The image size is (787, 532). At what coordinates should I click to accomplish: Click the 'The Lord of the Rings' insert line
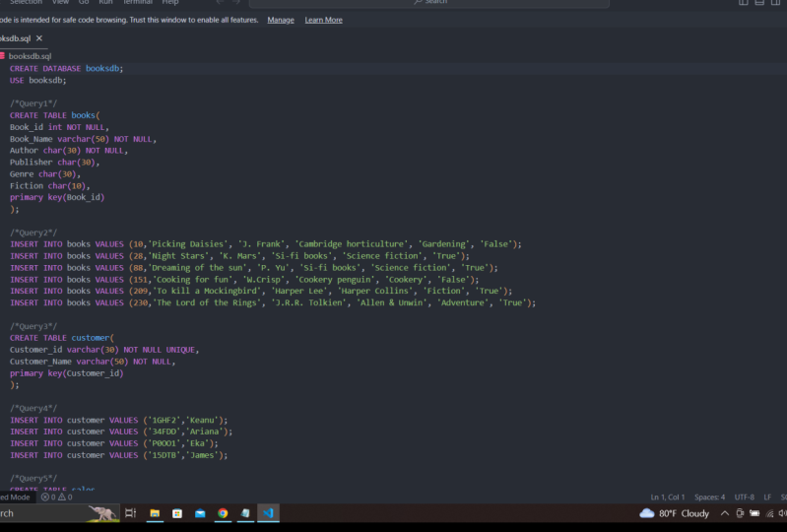(x=273, y=302)
